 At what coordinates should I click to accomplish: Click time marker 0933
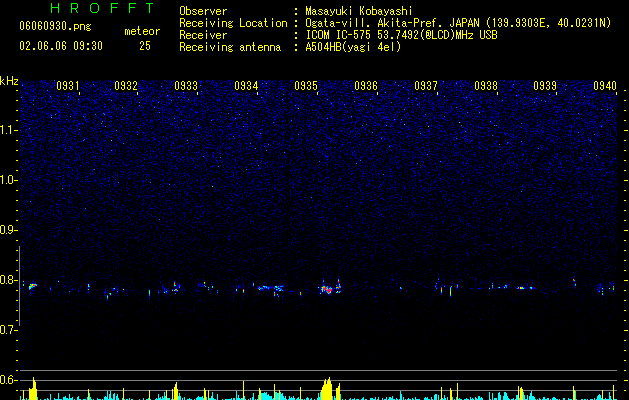186,86
